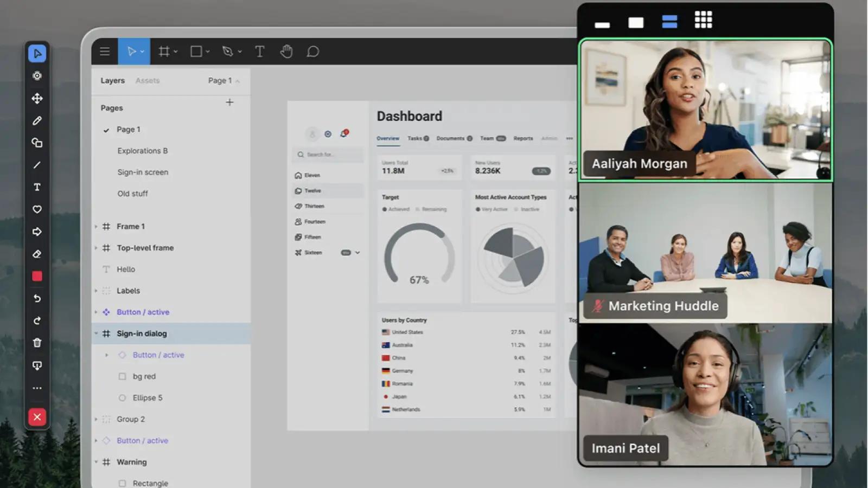Image resolution: width=868 pixels, height=488 pixels.
Task: Open the Pen tool dropdown arrow
Action: point(240,52)
